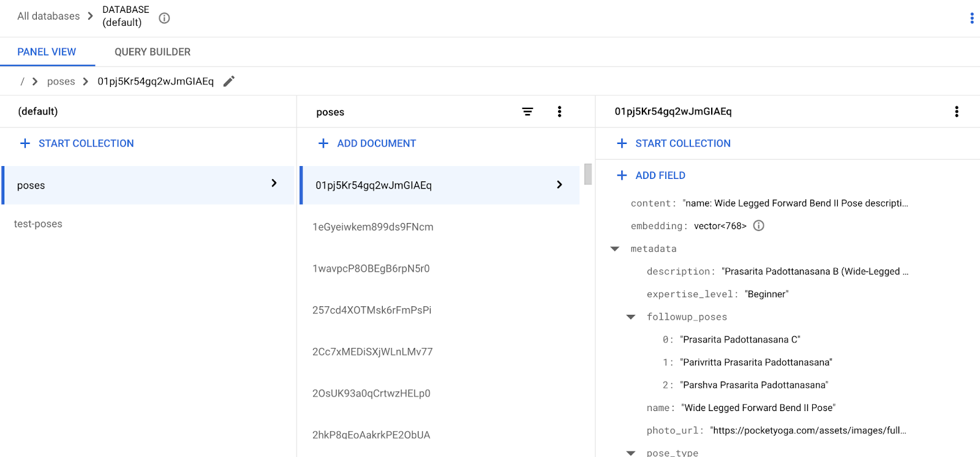This screenshot has height=457, width=980.
Task: Click poses in the breadcrumb path
Action: click(x=61, y=81)
